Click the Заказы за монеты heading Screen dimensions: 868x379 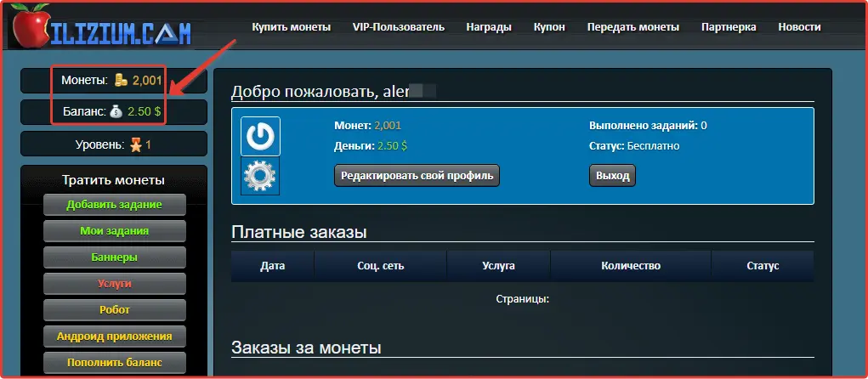[306, 348]
